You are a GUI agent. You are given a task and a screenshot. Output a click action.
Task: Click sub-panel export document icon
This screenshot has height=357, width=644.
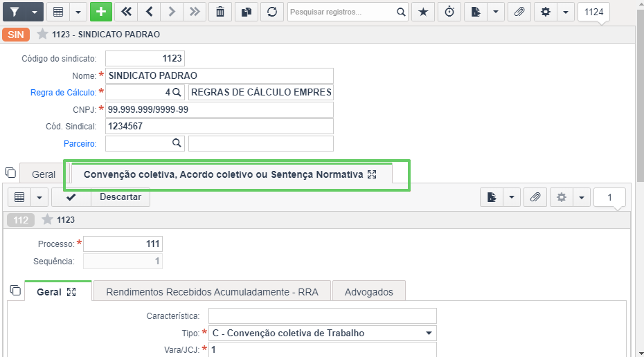[492, 197]
